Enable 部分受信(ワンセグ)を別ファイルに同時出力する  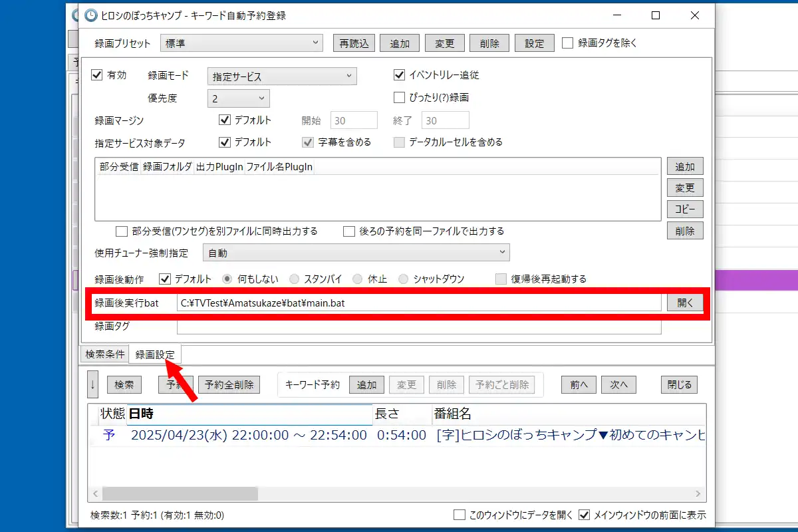121,231
